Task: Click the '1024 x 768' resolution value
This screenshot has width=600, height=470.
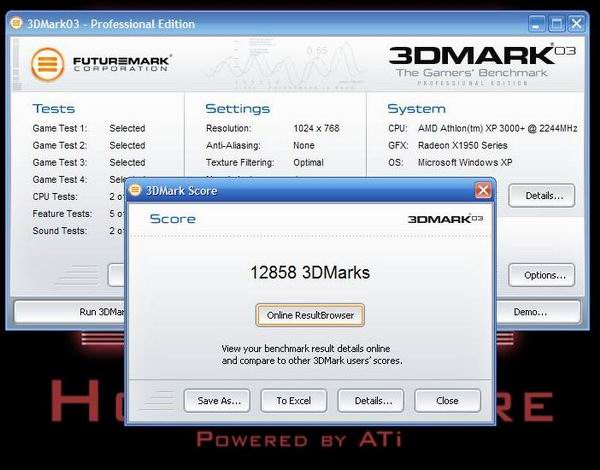Action: [x=316, y=128]
